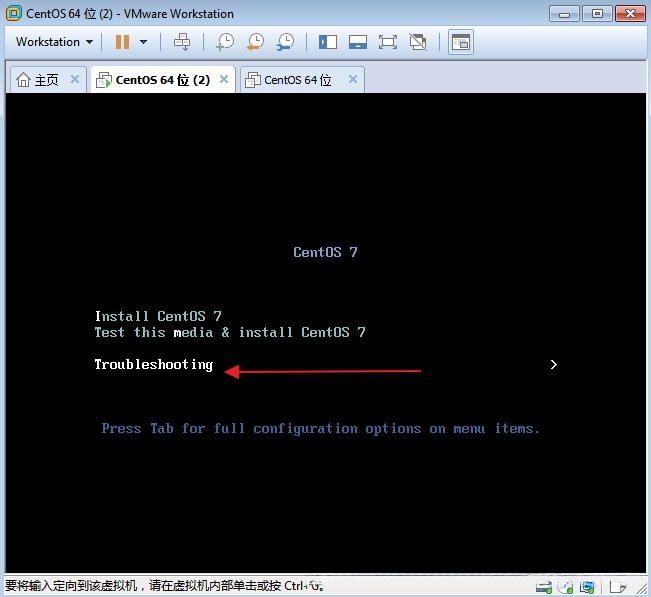The width and height of the screenshot is (651, 597).
Task: Click the CentOS 7 boot menu title
Action: click(x=325, y=252)
